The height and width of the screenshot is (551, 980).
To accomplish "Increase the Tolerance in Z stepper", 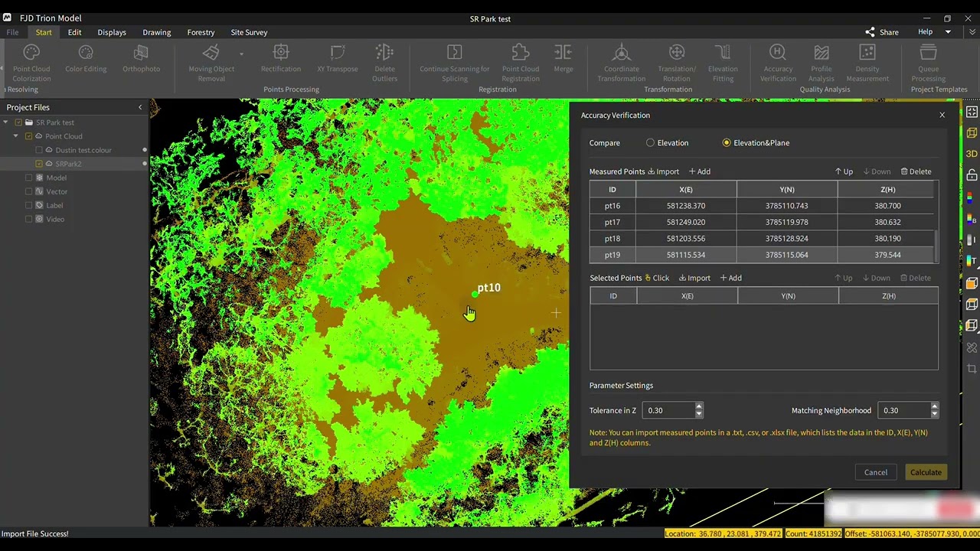I will [x=699, y=407].
